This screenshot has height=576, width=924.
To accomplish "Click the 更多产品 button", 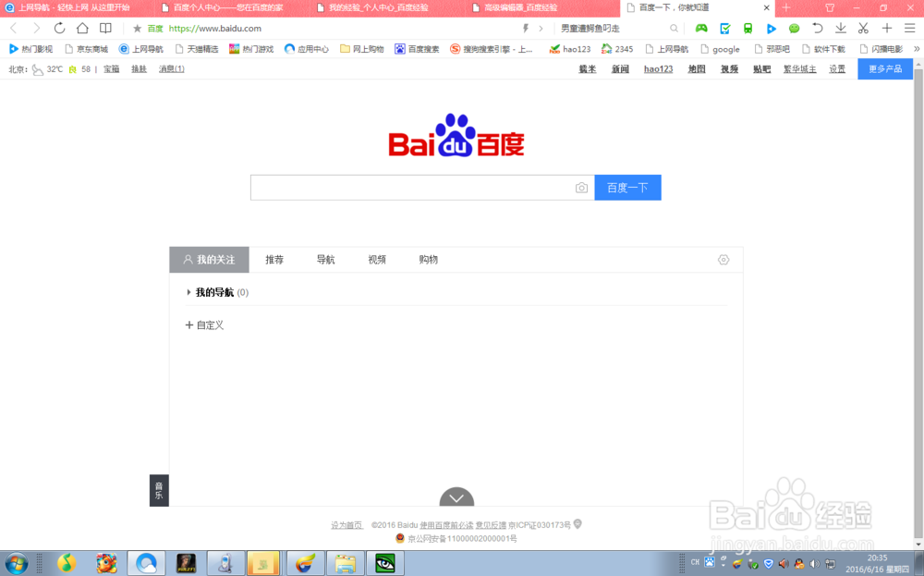I will click(x=885, y=69).
